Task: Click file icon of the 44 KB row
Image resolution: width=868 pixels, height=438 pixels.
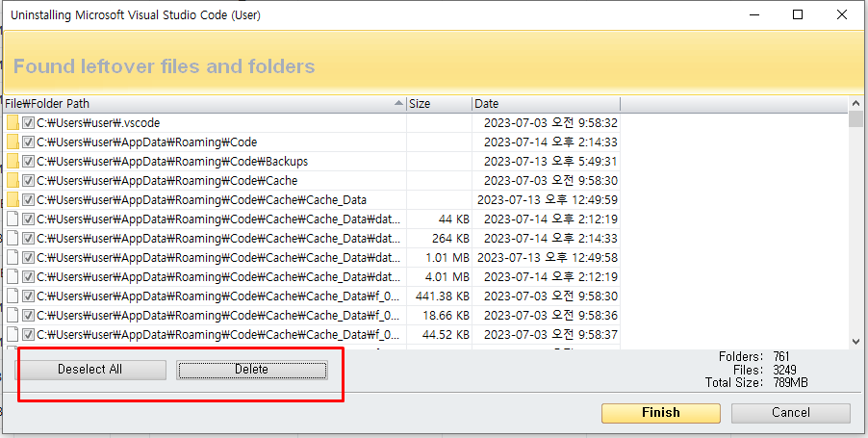Action: pyautogui.click(x=13, y=219)
